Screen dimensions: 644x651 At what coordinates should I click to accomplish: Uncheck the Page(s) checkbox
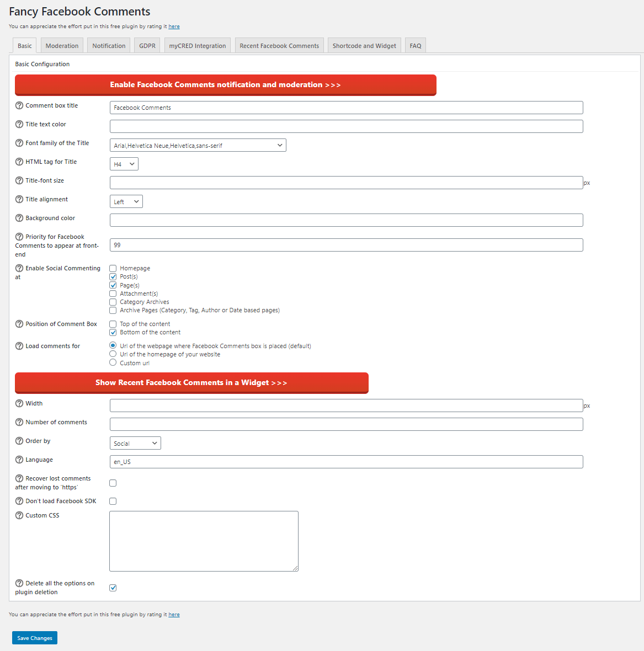pos(113,285)
